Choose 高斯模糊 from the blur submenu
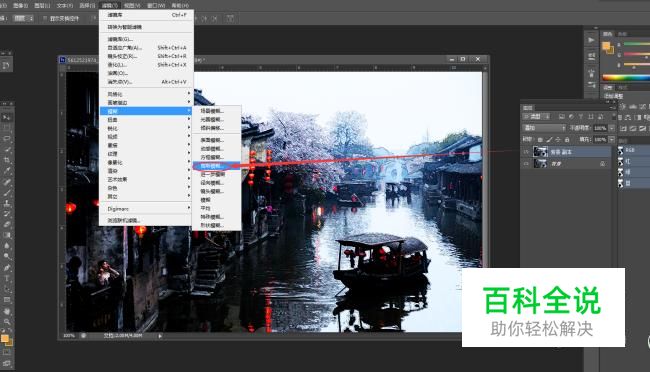650x372 pixels. (x=216, y=166)
